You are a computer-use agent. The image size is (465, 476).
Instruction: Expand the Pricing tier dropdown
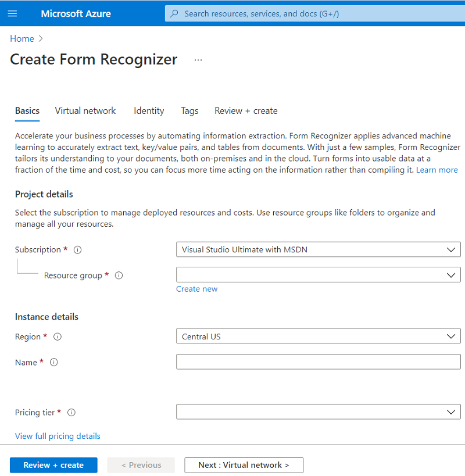[x=318, y=411]
